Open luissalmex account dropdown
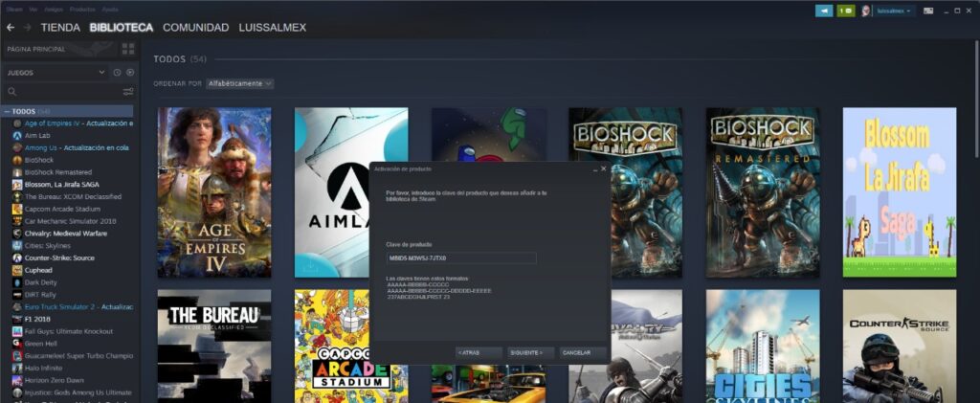The image size is (980, 403). pyautogui.click(x=895, y=11)
